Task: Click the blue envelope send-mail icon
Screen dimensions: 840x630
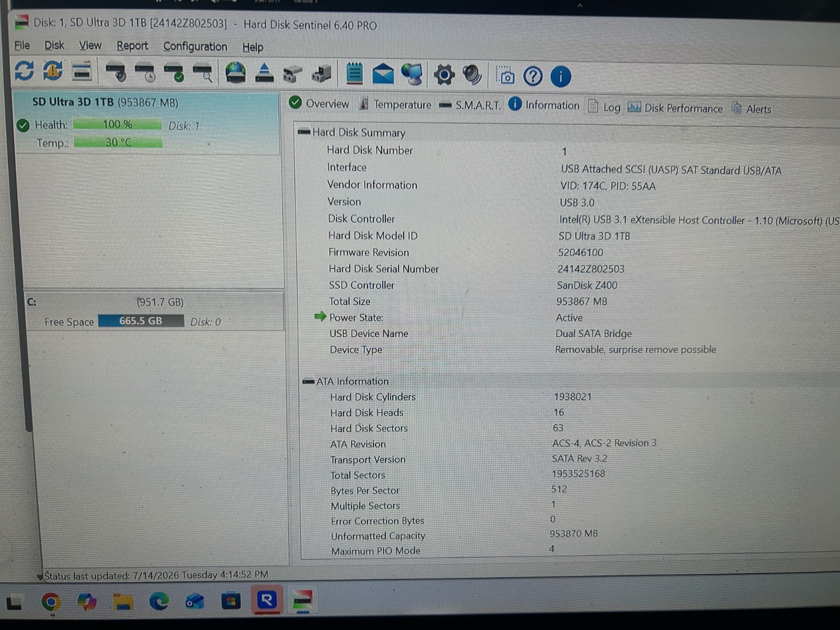Action: click(383, 74)
